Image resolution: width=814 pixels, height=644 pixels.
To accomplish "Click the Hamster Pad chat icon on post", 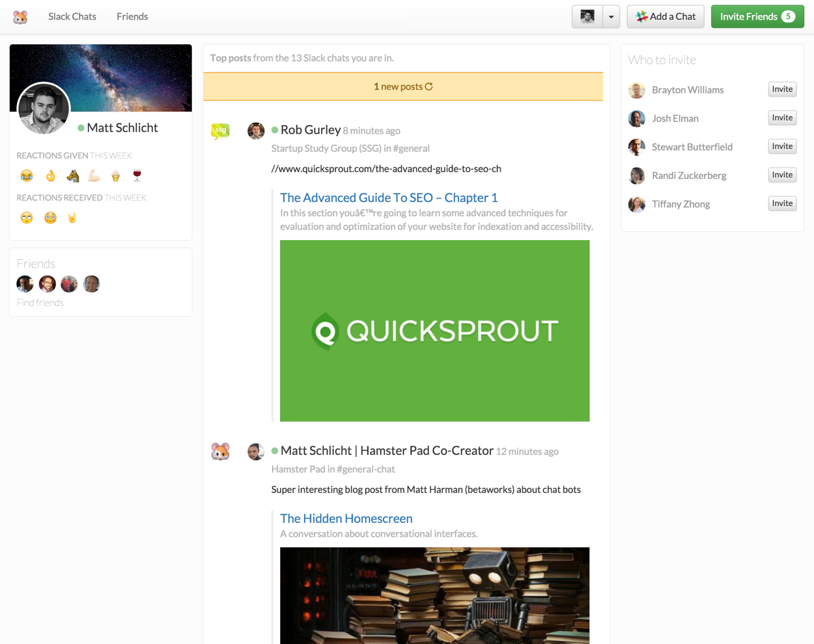I will click(x=220, y=452).
